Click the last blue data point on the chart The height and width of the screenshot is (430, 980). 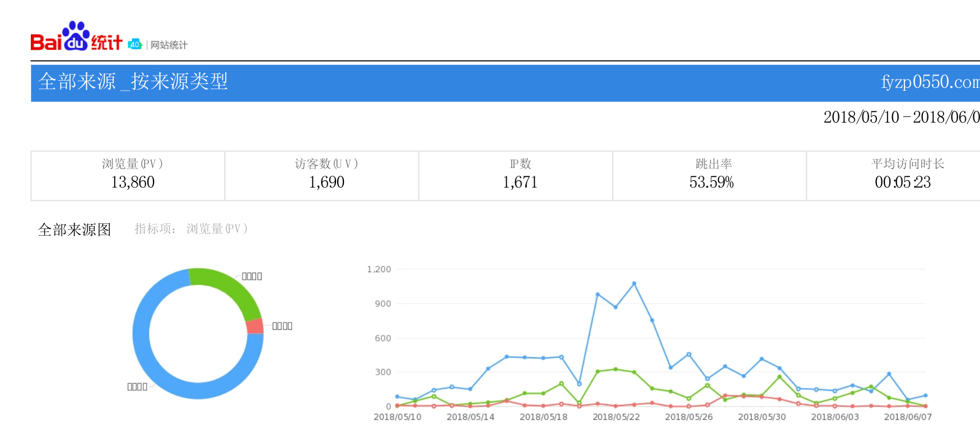[925, 395]
